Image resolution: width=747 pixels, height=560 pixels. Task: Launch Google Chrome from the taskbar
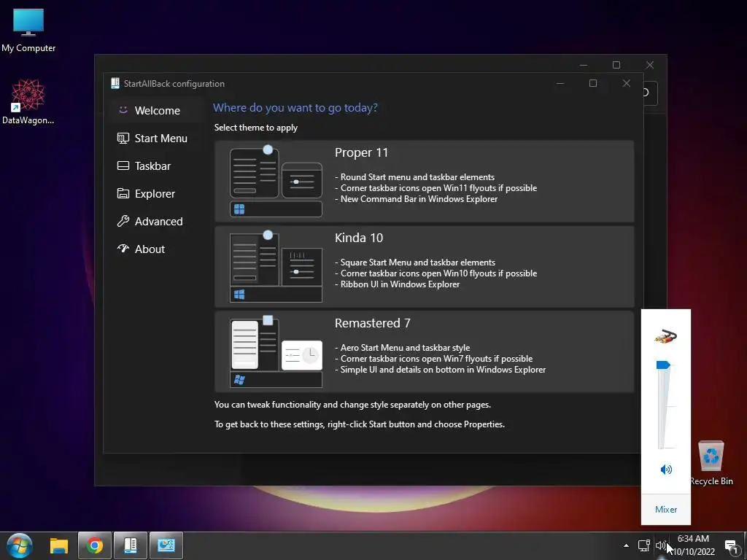95,545
